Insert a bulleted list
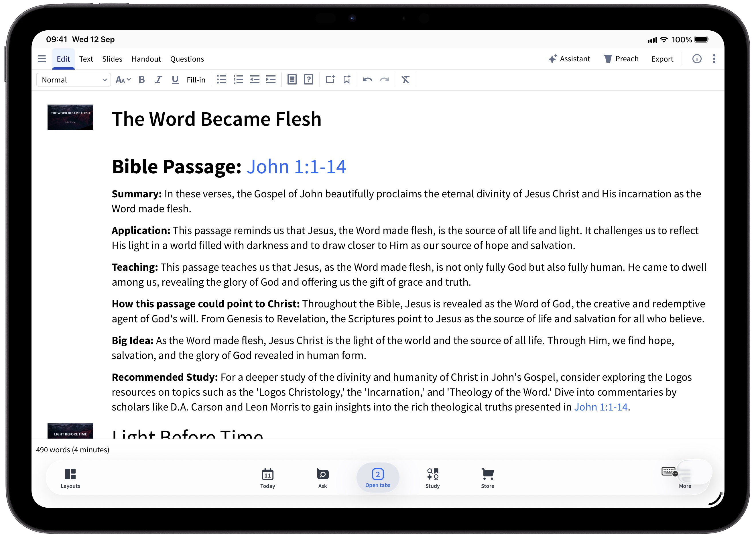The height and width of the screenshot is (538, 756). pyautogui.click(x=222, y=80)
